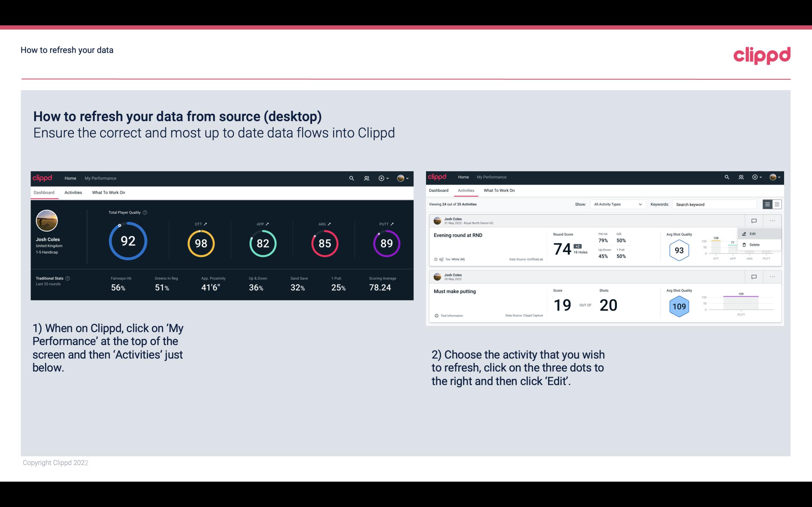The height and width of the screenshot is (507, 812).
Task: Switch to the Activities tab
Action: [x=73, y=192]
